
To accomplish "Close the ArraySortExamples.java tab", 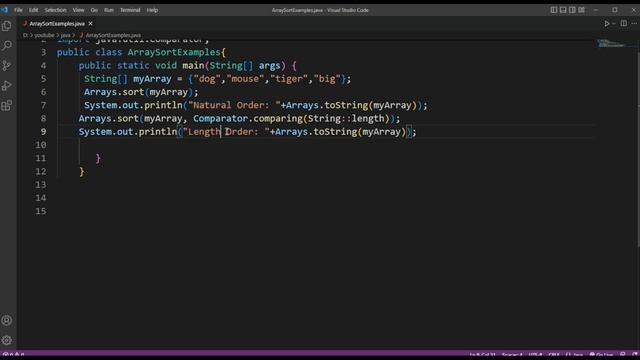I will click(x=90, y=24).
